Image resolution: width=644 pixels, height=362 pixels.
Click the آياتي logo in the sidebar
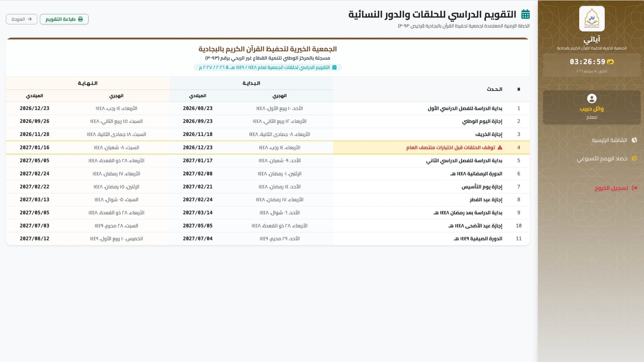click(592, 19)
